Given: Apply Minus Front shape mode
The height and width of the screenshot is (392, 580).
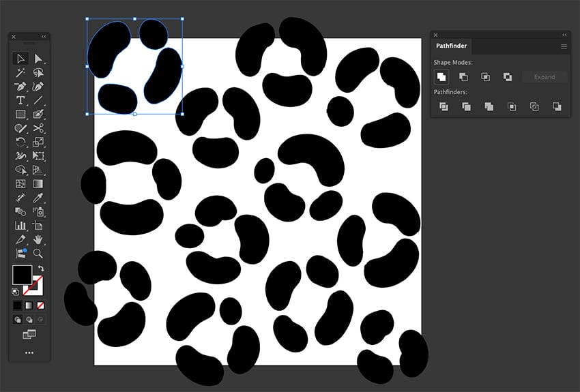Looking at the screenshot, I should click(463, 77).
